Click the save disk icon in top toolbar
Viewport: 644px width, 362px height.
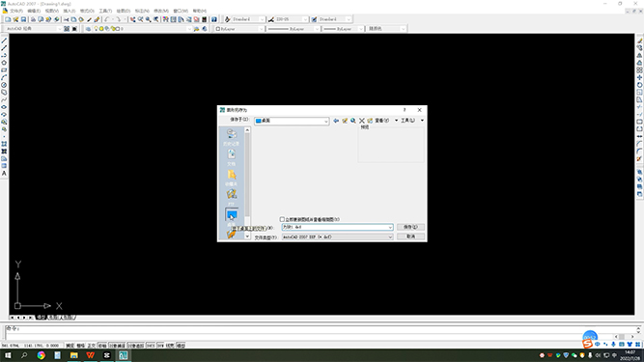pos(23,19)
